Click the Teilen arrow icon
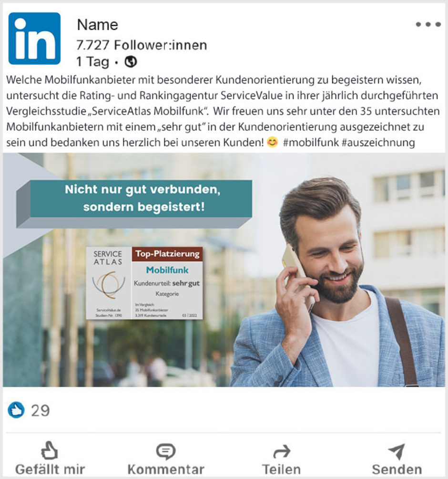This screenshot has height=479, width=448. click(281, 451)
